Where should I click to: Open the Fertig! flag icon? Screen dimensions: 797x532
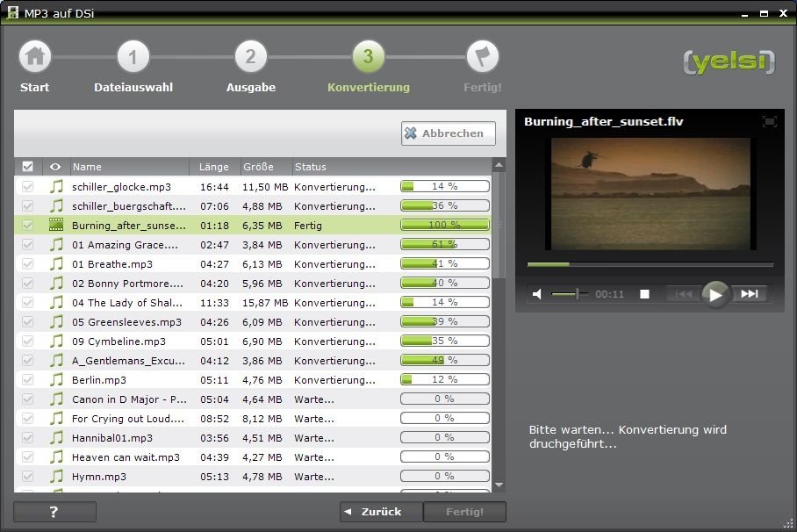click(482, 55)
